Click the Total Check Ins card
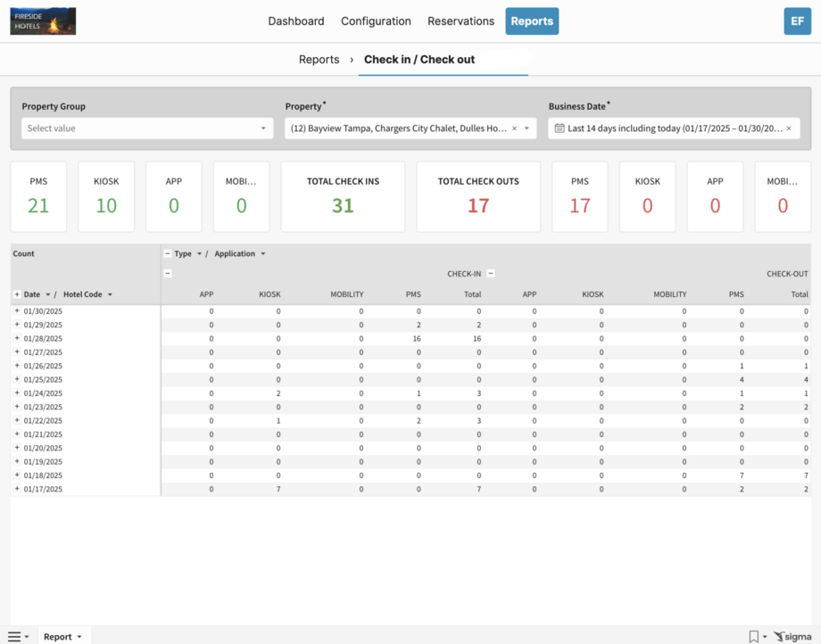 click(x=343, y=197)
